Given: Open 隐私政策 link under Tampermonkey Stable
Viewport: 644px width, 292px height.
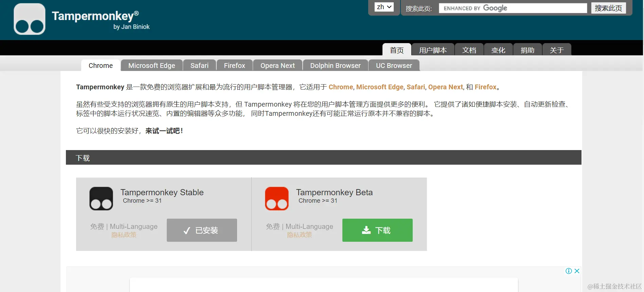Looking at the screenshot, I should [124, 235].
